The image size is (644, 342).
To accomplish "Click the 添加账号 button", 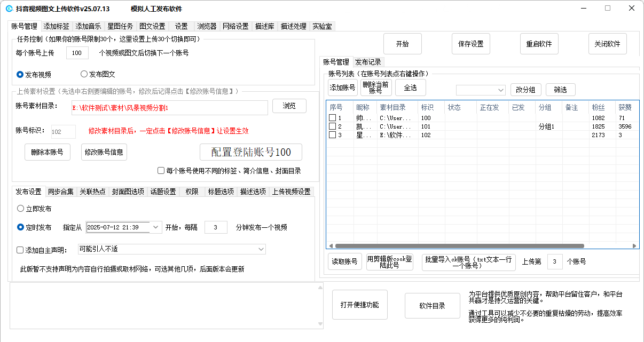I will 343,88.
